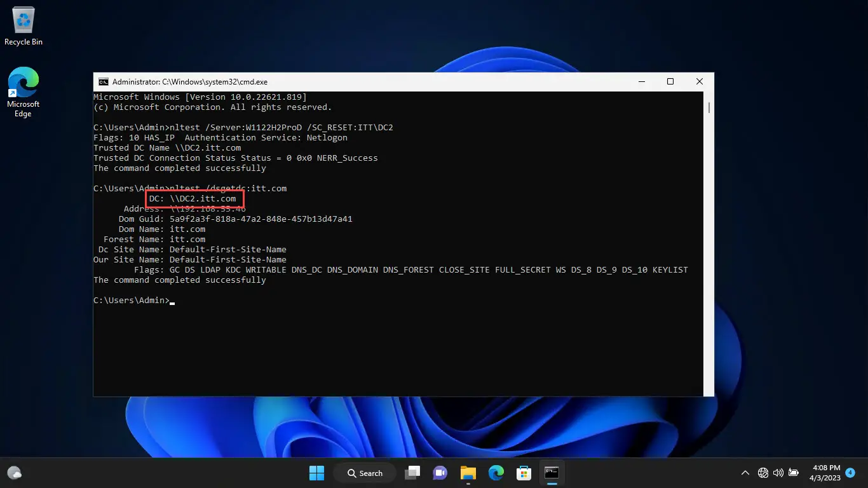Viewport: 868px width, 488px height.
Task: Launch Microsoft Edge from the taskbar
Action: 496,473
